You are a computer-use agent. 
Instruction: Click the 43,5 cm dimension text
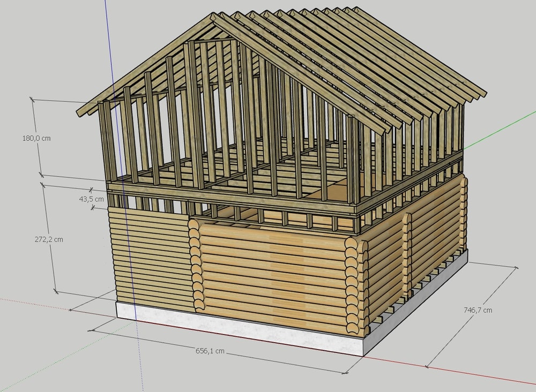coord(91,199)
